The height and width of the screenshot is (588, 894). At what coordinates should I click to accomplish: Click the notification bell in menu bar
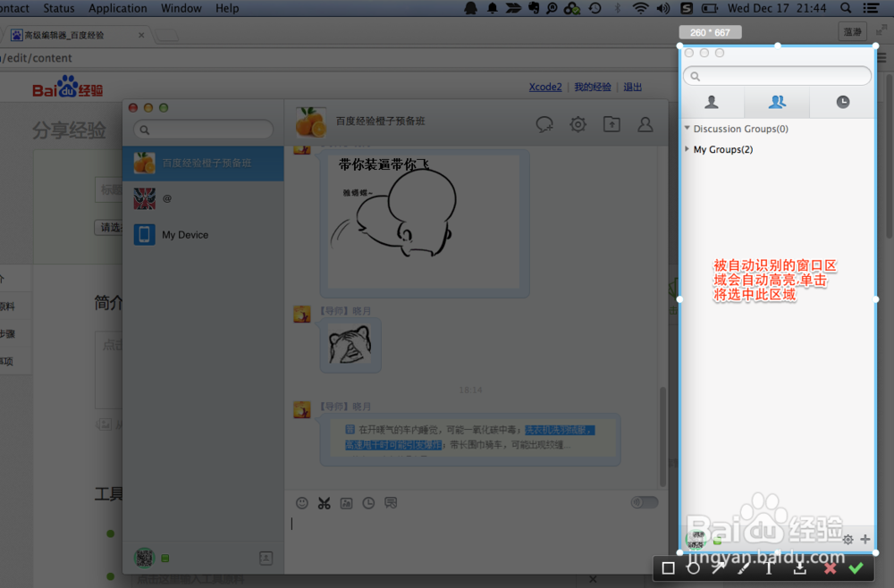coord(492,8)
